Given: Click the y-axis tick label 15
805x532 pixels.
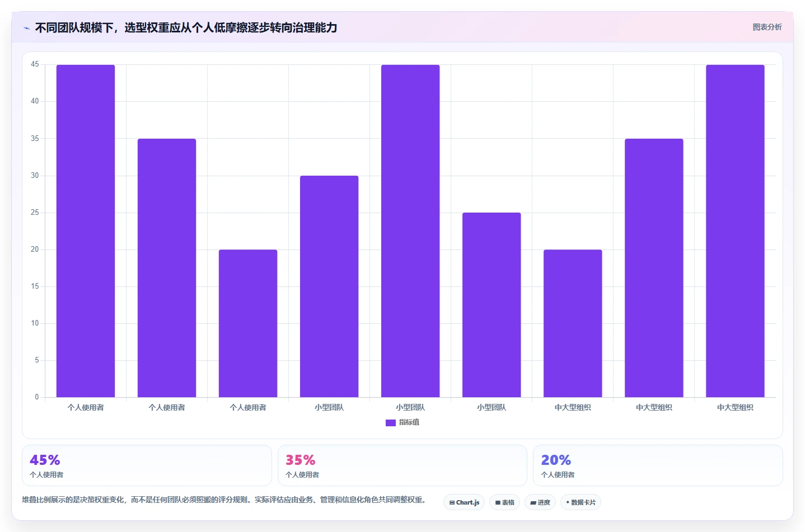Looking at the screenshot, I should (35, 286).
